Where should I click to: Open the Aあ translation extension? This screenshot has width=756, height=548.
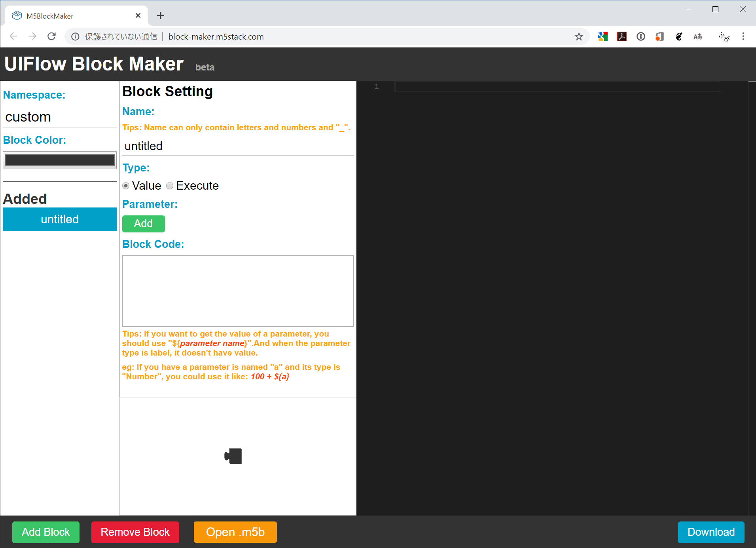tap(698, 36)
